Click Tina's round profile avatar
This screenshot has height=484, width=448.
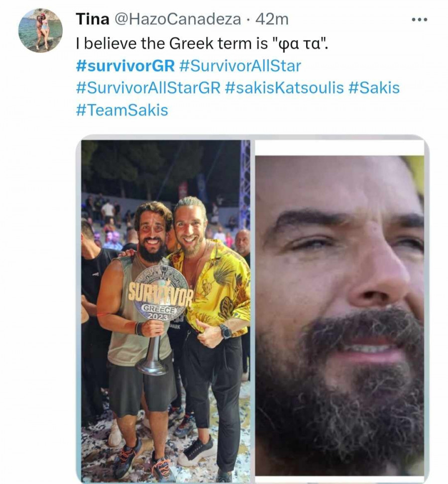40,30
